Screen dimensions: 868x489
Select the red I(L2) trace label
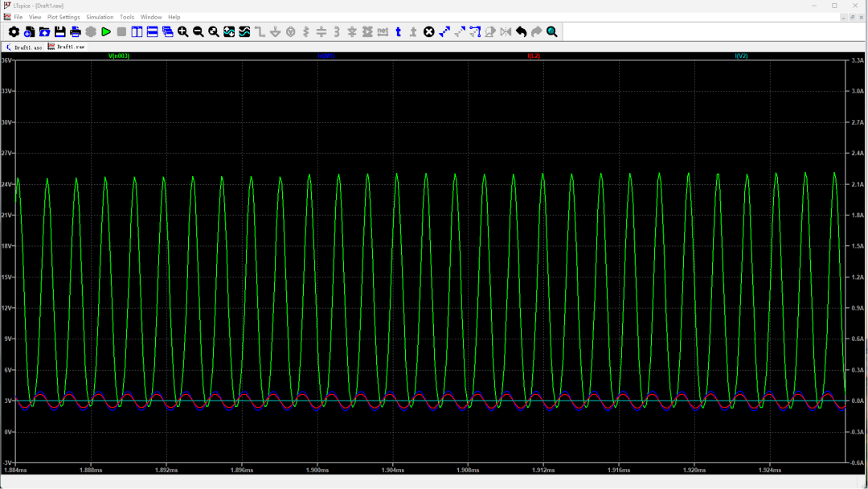(534, 56)
